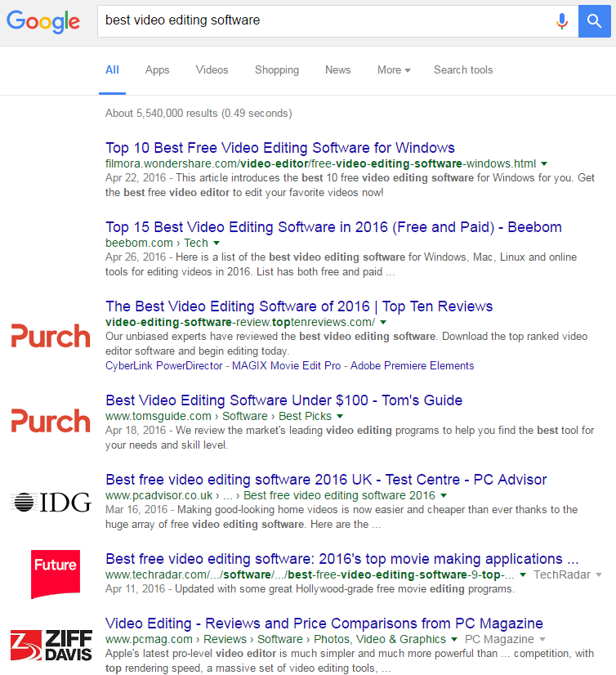Expand dropdown arrow next to tomsguide.com Best Picks

click(340, 416)
